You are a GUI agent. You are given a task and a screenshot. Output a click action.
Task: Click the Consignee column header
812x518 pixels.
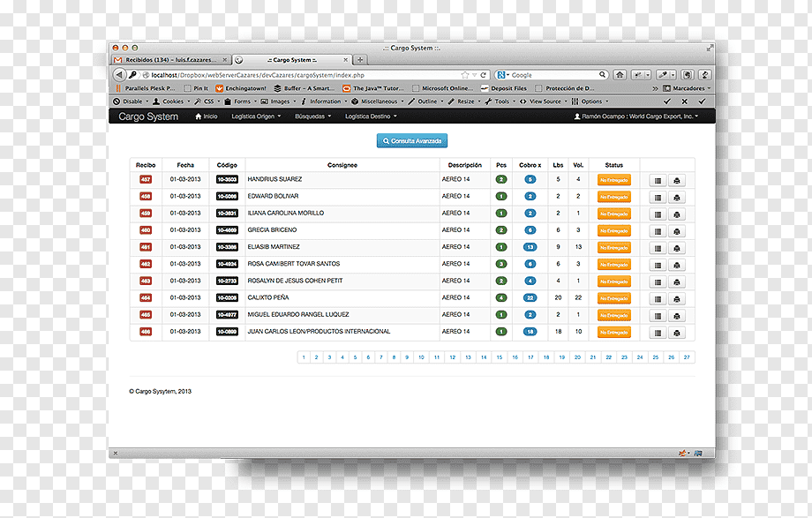pos(342,165)
